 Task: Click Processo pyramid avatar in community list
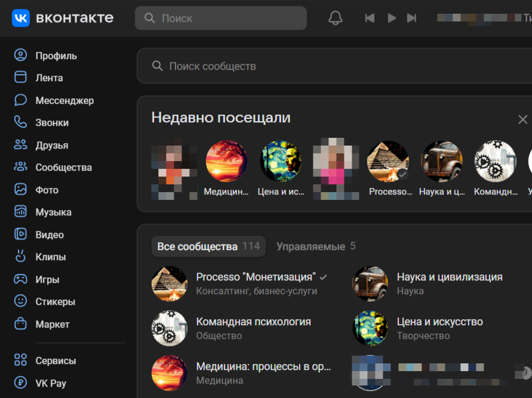[170, 284]
